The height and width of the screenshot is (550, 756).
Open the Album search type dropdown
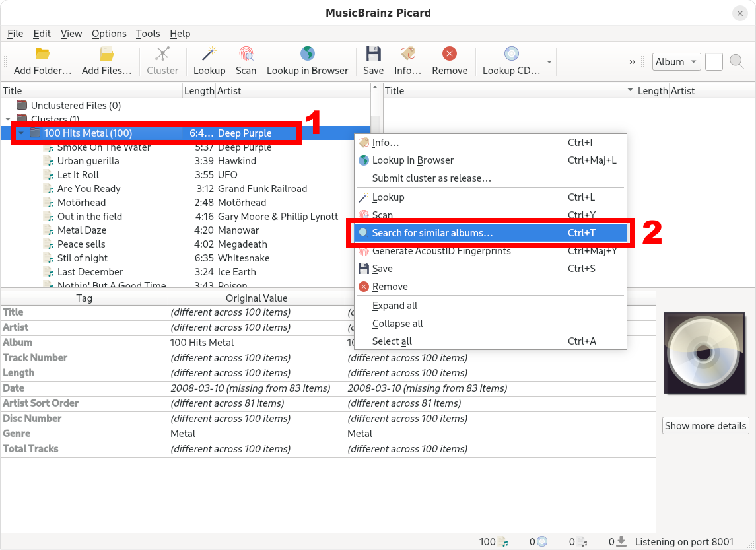[676, 62]
